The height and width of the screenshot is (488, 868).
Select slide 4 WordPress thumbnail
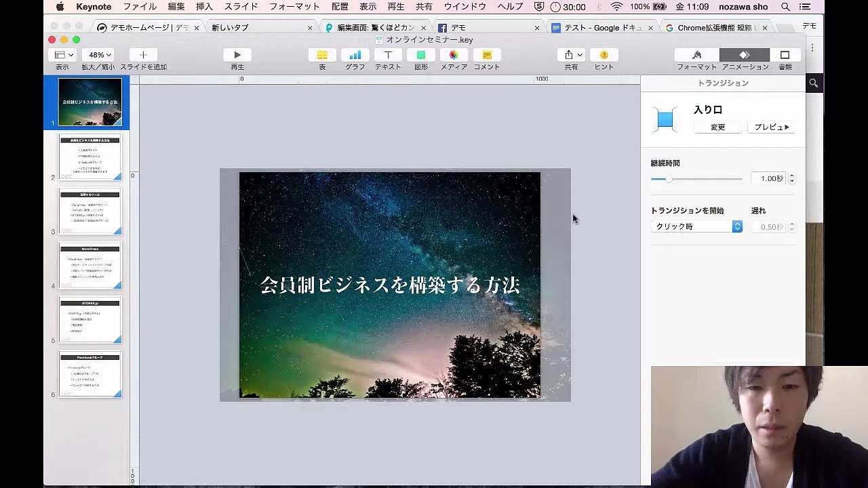(x=90, y=266)
